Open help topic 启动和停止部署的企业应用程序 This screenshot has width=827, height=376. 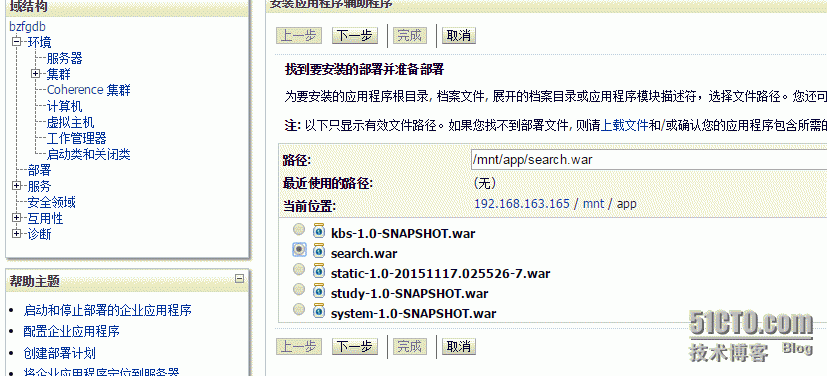tap(108, 310)
